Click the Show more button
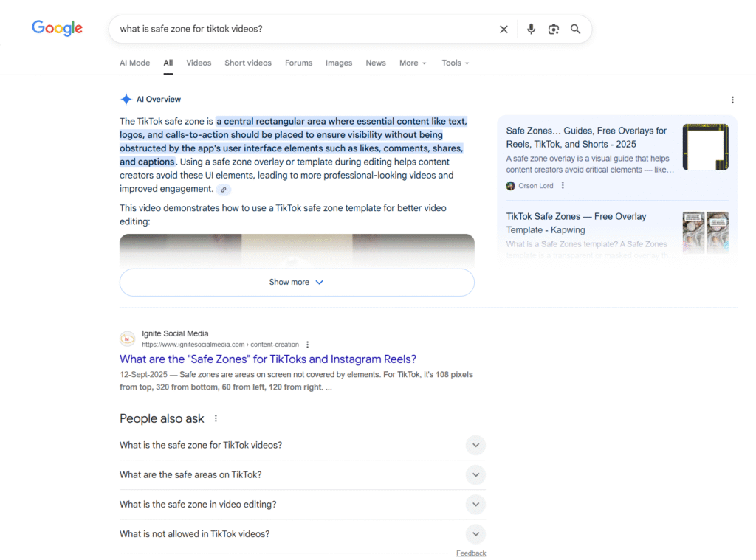This screenshot has height=560, width=756. click(297, 283)
